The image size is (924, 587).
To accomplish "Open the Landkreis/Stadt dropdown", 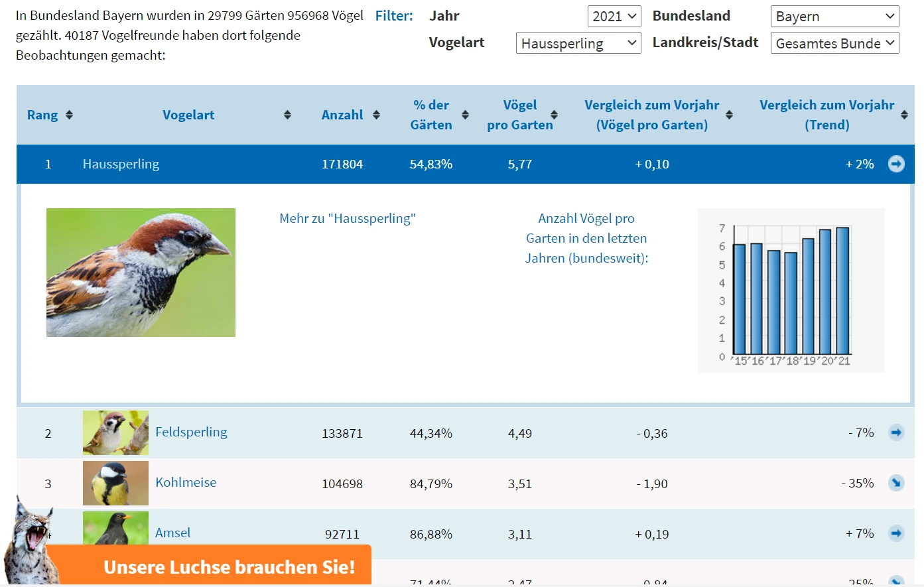I will click(834, 44).
